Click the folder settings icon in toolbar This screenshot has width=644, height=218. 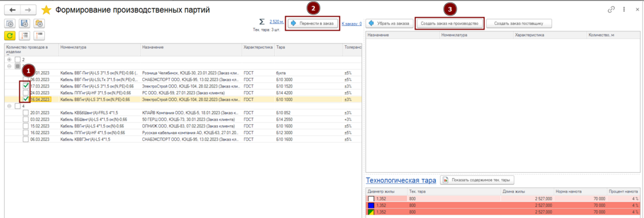pyautogui.click(x=39, y=24)
